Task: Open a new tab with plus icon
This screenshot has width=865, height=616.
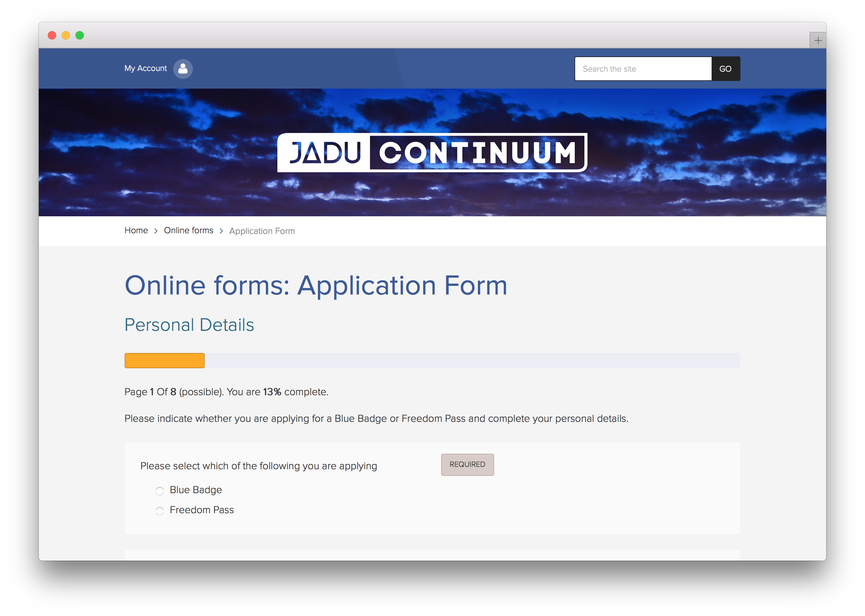Action: (818, 40)
